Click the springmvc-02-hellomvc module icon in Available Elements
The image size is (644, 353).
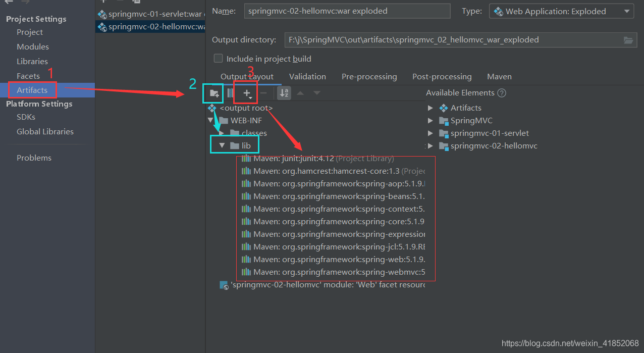tap(444, 146)
